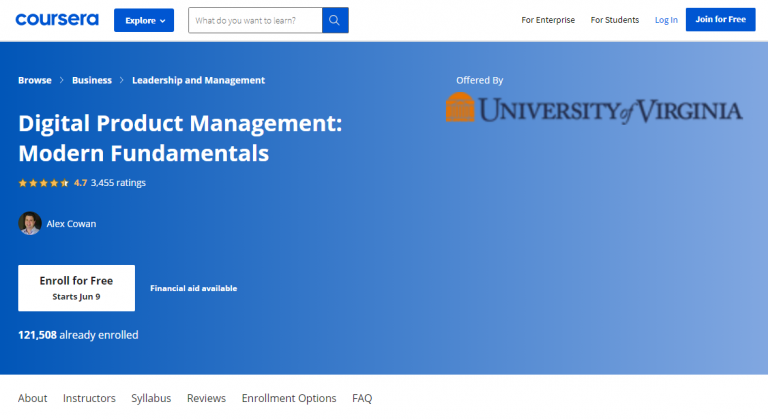Open the Explore dropdown menu

tap(143, 20)
